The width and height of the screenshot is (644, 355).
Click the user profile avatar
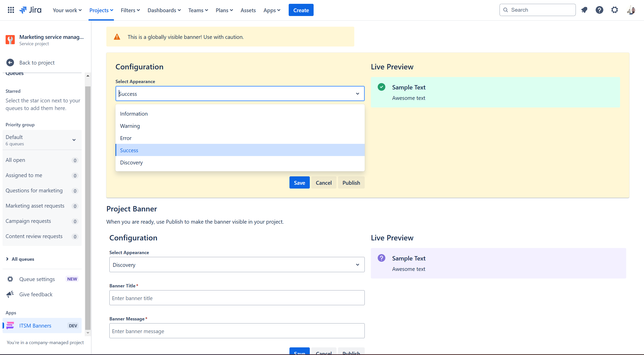click(631, 10)
